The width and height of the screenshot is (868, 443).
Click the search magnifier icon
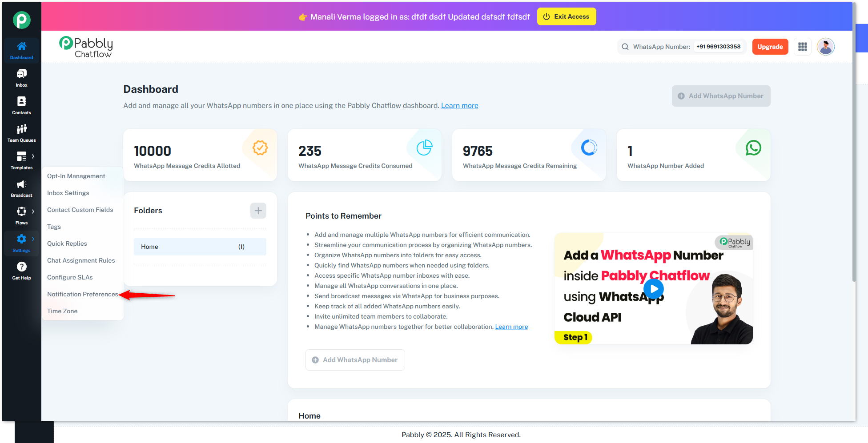[x=625, y=47]
